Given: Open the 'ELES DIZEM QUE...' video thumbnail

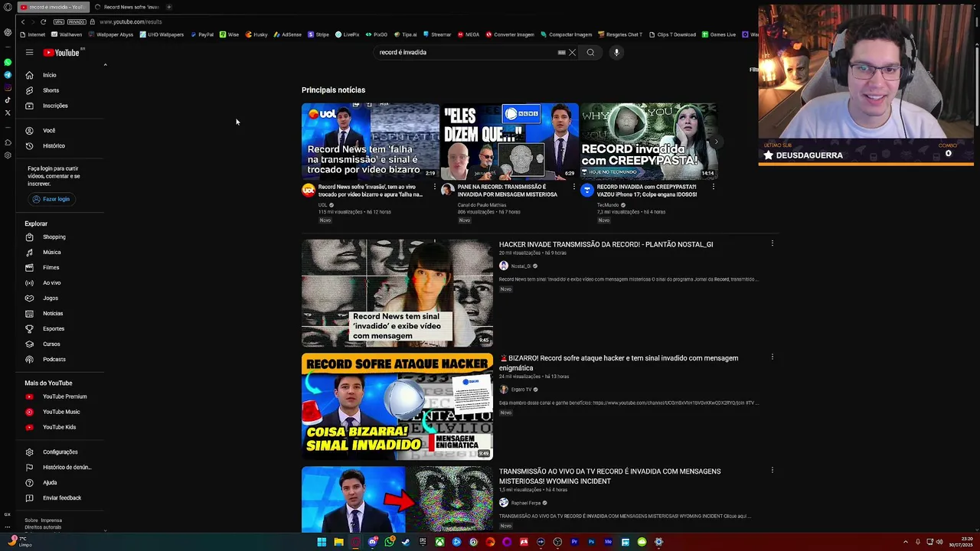Looking at the screenshot, I should tap(509, 141).
